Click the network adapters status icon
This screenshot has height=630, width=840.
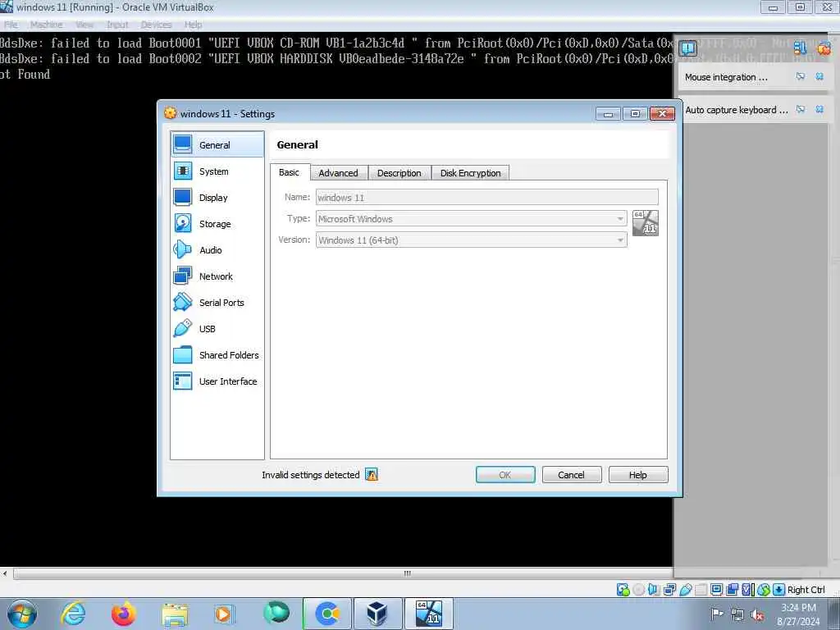click(x=669, y=590)
